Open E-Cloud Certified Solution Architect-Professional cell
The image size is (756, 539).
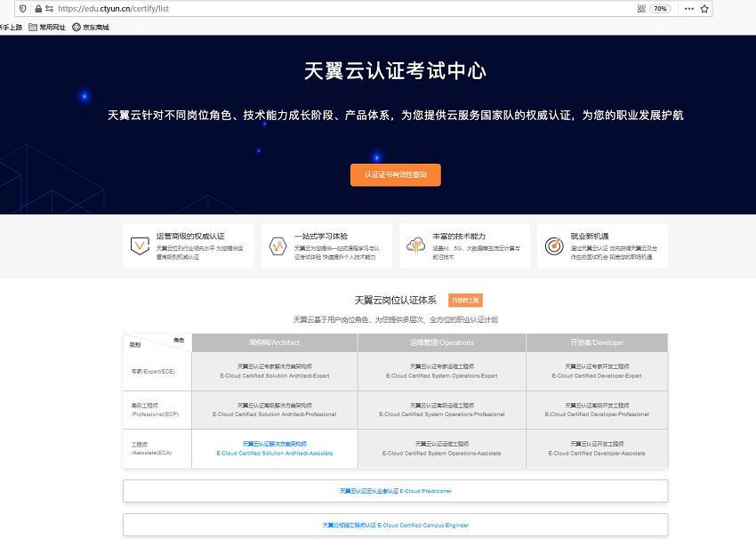pos(275,410)
